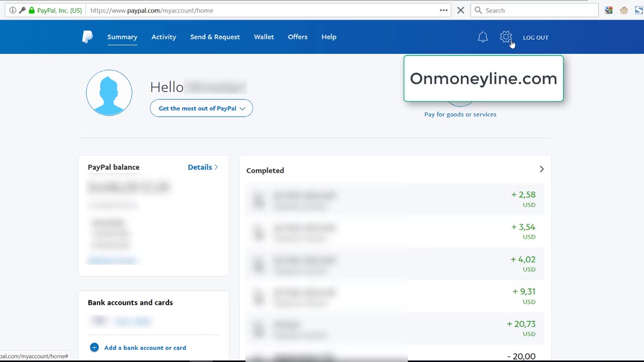Click Pay for goods or services link

coord(460,114)
